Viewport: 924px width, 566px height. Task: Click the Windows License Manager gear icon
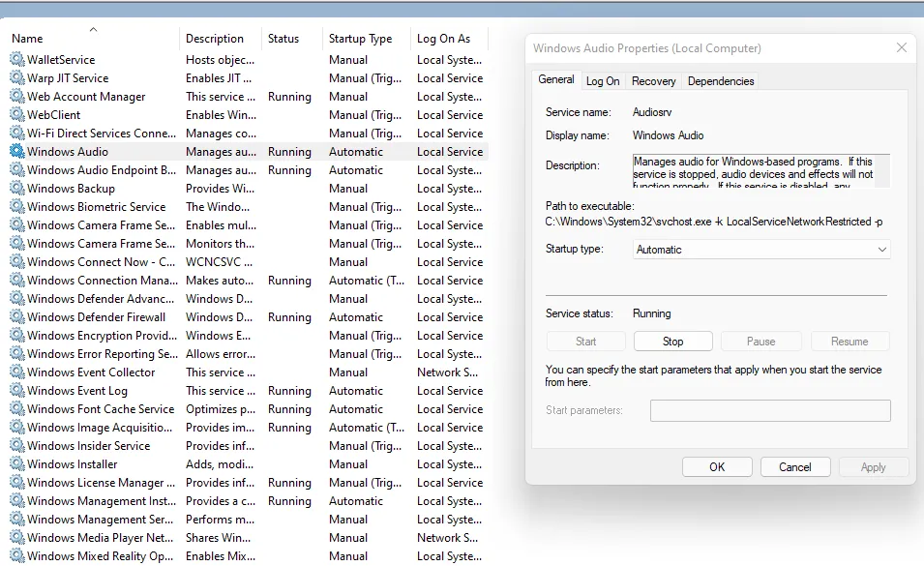(x=17, y=483)
